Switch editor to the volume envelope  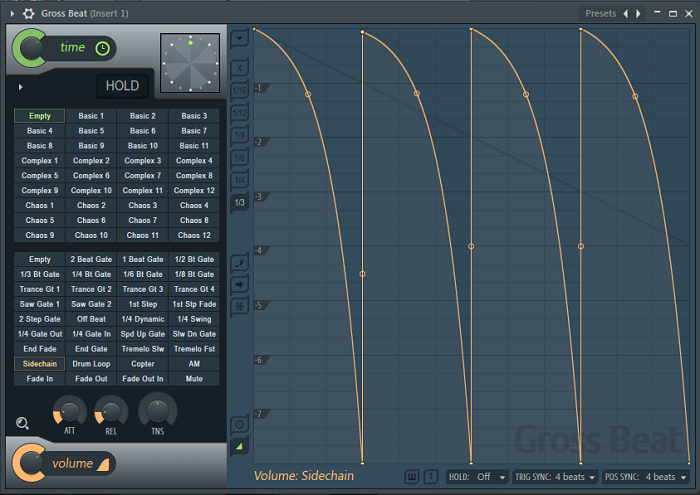click(x=240, y=446)
